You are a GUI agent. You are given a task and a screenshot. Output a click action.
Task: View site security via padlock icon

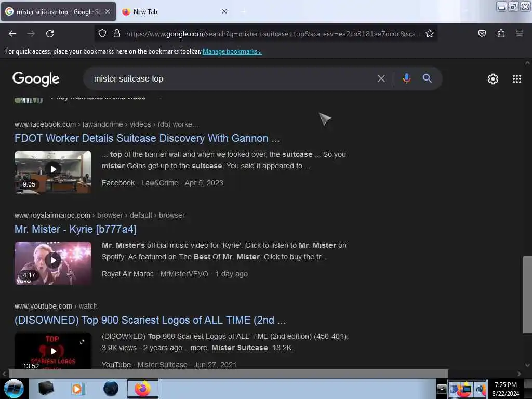pos(117,33)
